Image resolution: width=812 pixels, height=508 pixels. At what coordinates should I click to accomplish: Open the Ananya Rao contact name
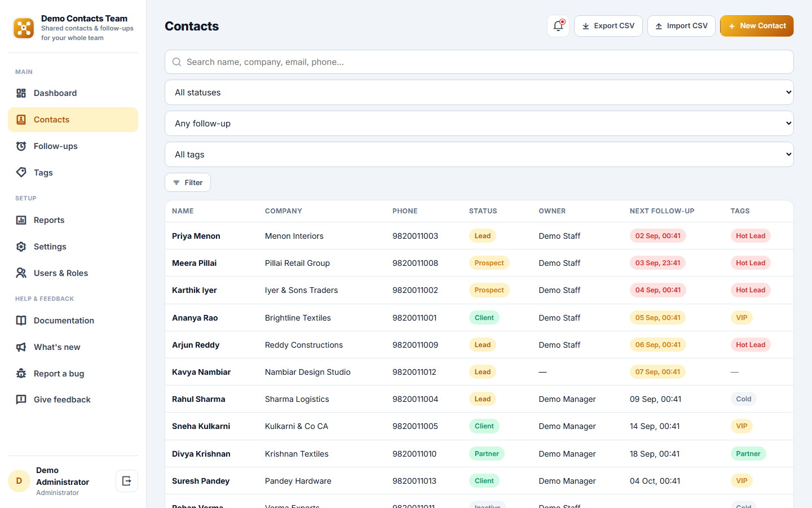tap(195, 318)
